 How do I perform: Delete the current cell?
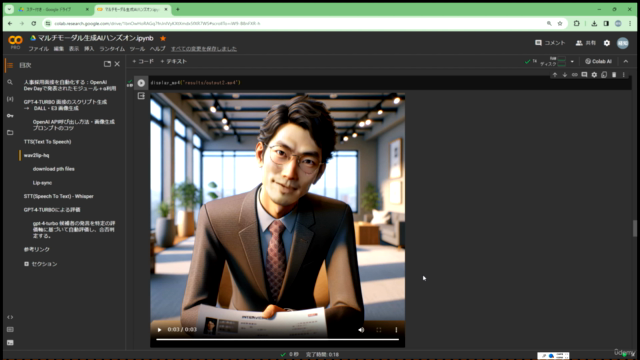[614, 75]
